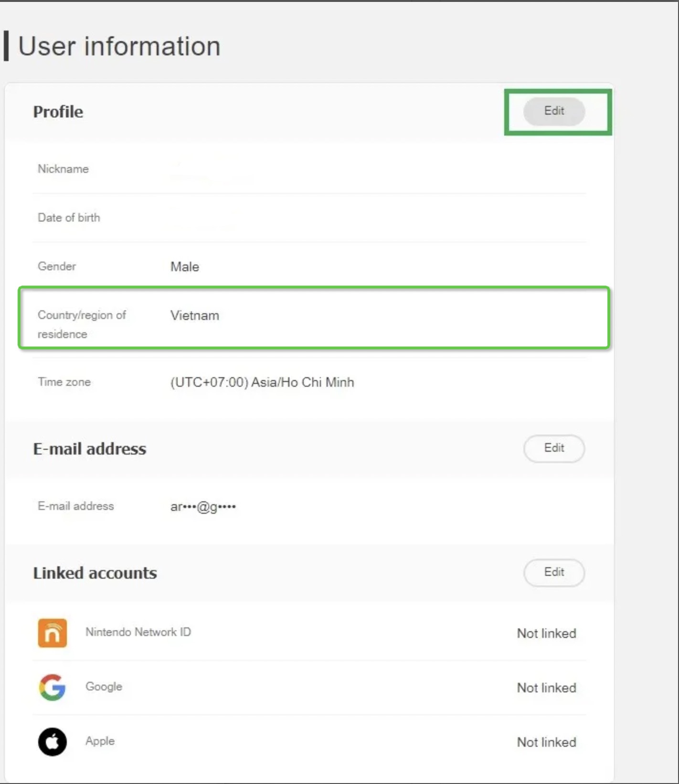Click the Asia/Ho Chi Minh time zone value
679x784 pixels.
262,382
